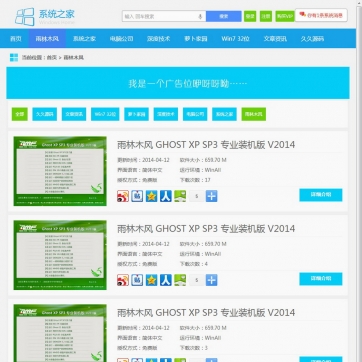Open 萝卜家园 in the blue navigation bar
362x362 pixels.
click(x=196, y=39)
